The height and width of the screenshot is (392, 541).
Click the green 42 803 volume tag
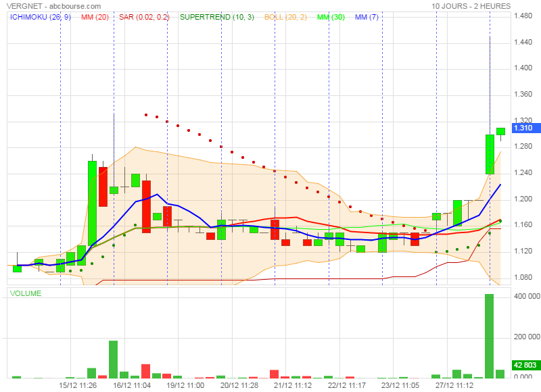(x=526, y=365)
